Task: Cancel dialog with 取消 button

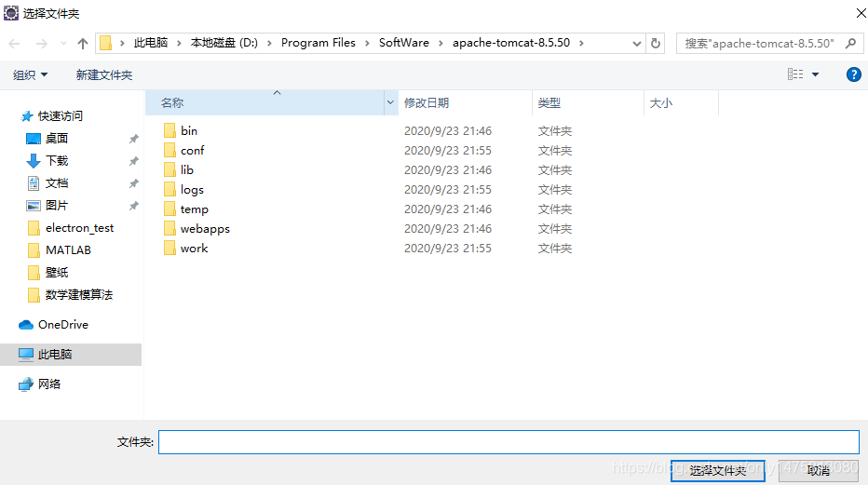Action: coord(818,471)
